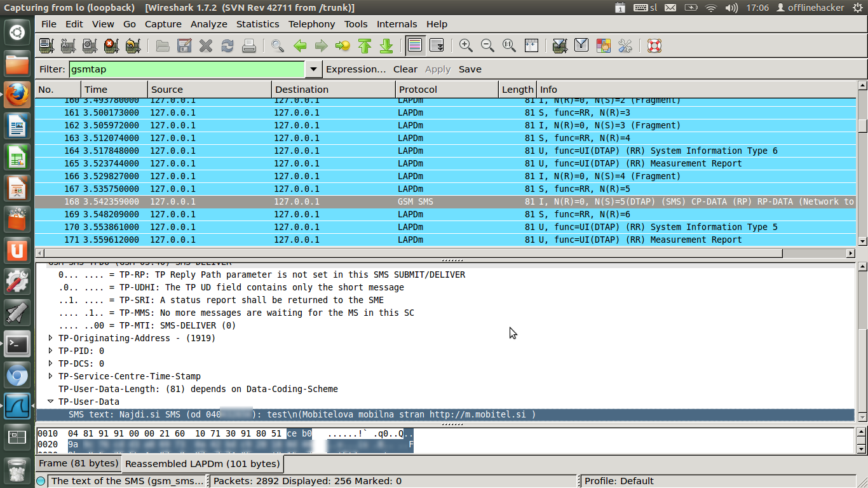868x488 pixels.
Task: Expand TP-Originating-Address tree node
Action: pyautogui.click(x=51, y=338)
